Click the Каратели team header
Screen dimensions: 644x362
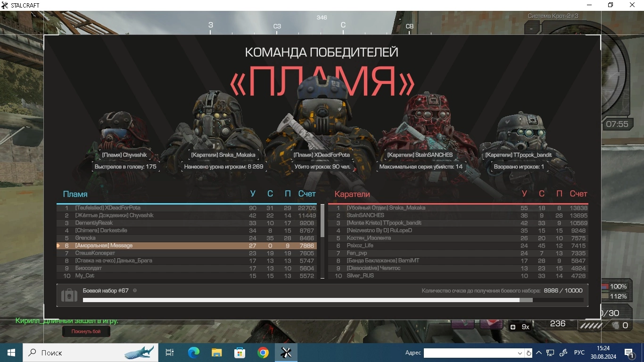tap(352, 194)
